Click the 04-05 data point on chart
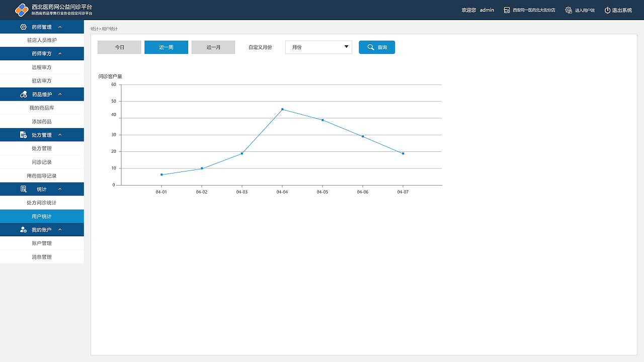 click(x=323, y=120)
